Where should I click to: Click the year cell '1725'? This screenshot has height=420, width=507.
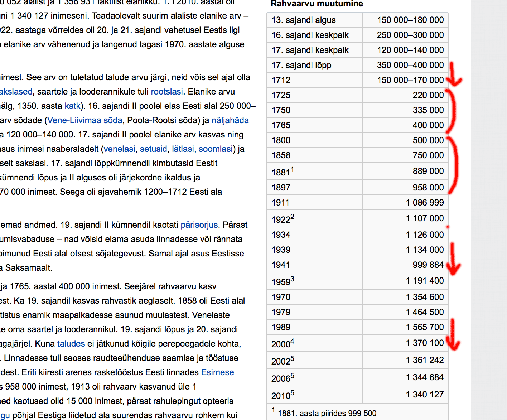281,95
